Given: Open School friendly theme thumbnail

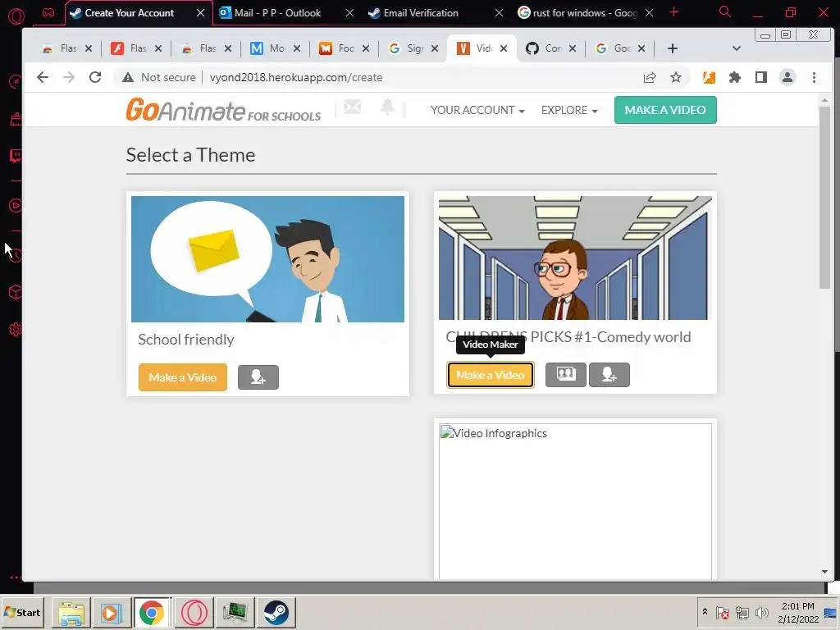Looking at the screenshot, I should pos(268,259).
